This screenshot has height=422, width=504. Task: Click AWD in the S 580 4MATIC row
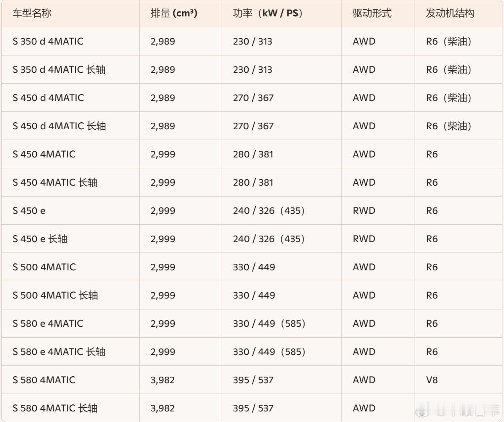click(364, 380)
